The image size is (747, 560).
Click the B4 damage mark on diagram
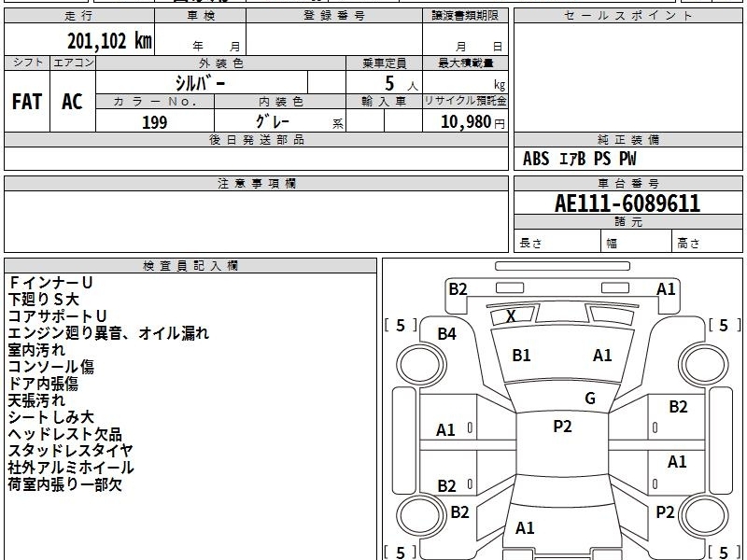pos(447,334)
